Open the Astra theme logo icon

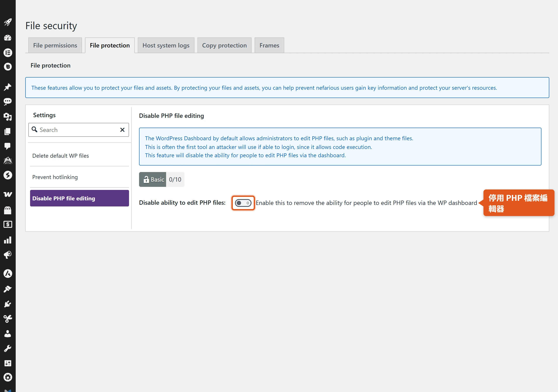[8, 274]
